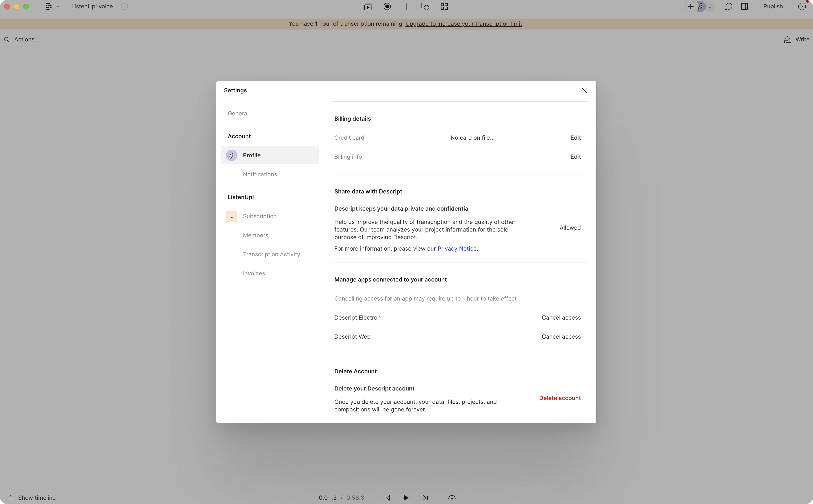Screen dimensions: 813x504
Task: Expand the chevron next to the project menu icon
Action: 58,6
